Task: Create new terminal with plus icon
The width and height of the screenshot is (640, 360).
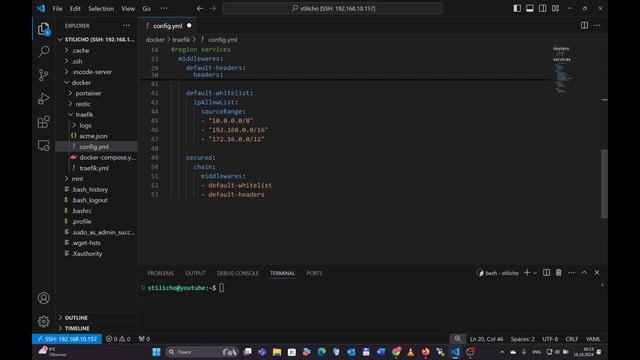Action: [x=527, y=273]
